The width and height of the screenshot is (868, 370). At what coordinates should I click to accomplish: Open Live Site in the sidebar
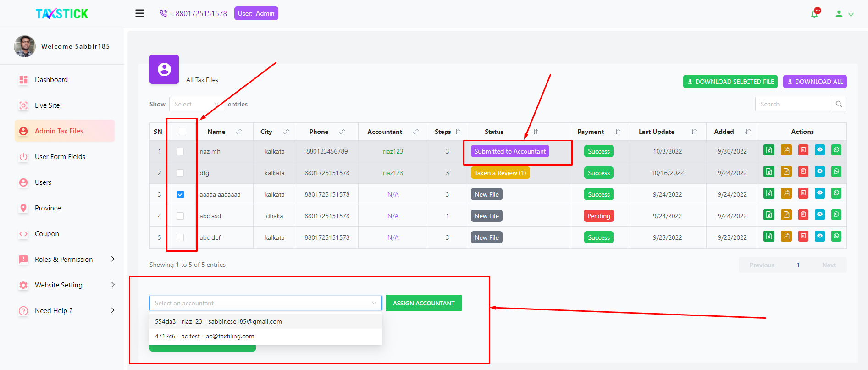(47, 105)
